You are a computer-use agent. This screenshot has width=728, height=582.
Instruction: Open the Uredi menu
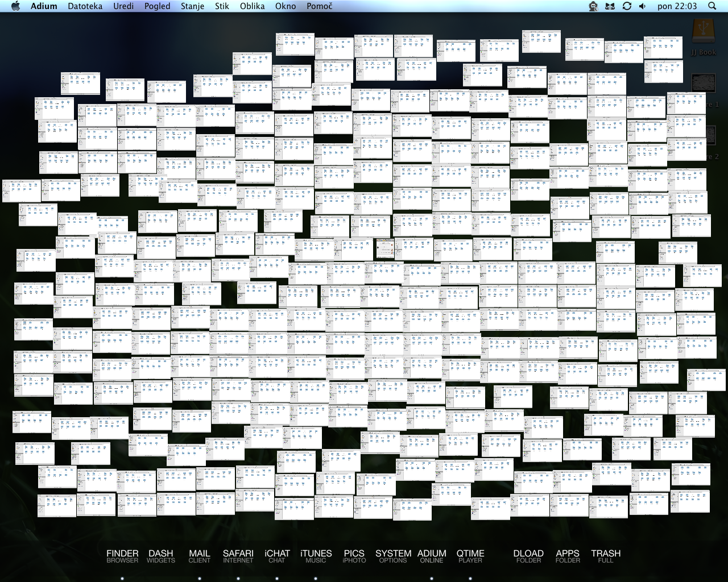(123, 6)
